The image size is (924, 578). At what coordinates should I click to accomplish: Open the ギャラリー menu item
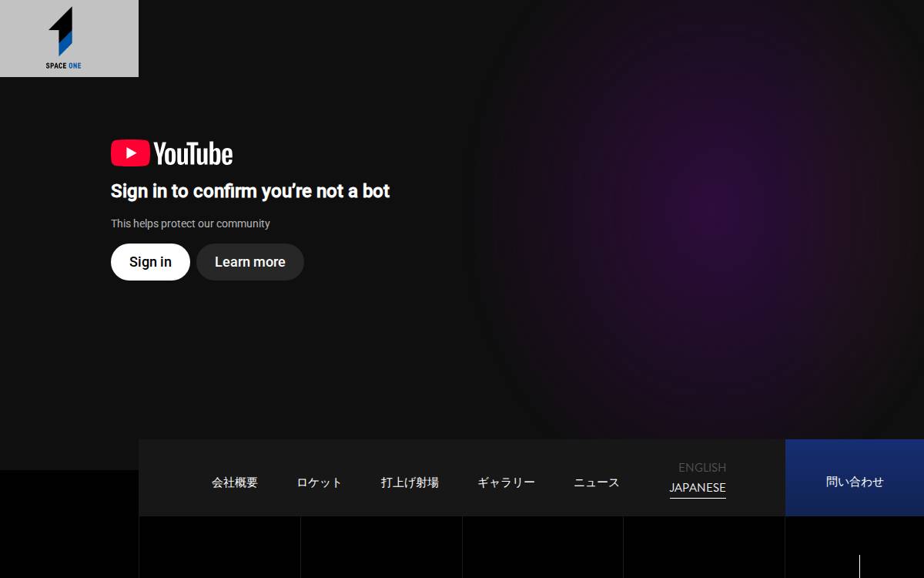click(506, 482)
